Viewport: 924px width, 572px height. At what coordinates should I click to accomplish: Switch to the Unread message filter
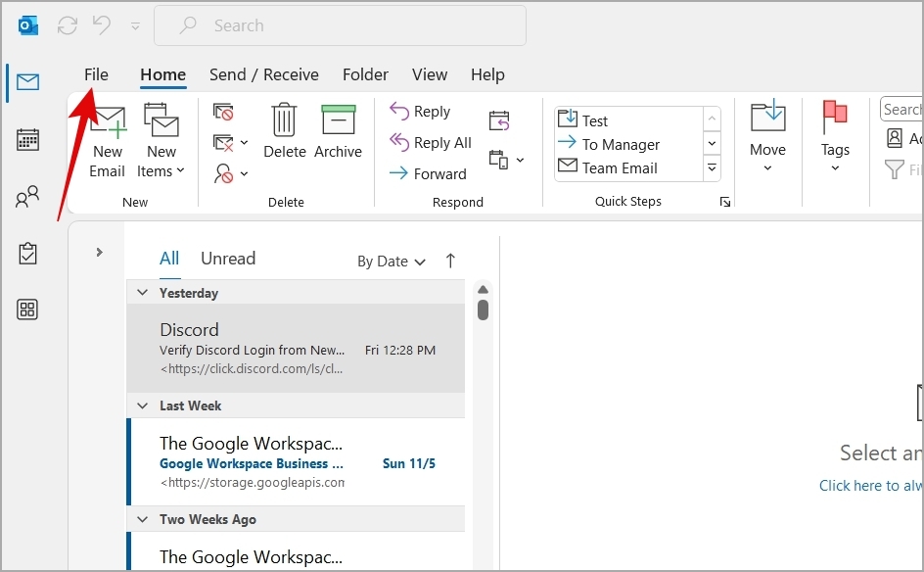pyautogui.click(x=227, y=258)
